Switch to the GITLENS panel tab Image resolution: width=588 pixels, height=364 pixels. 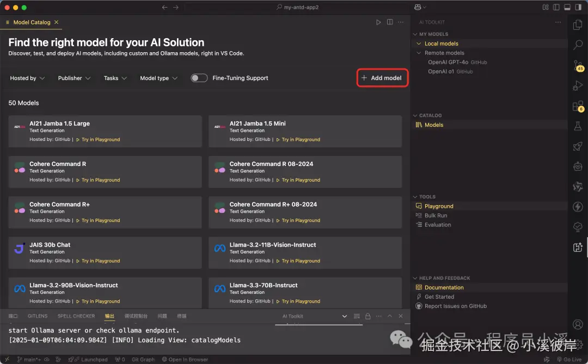[38, 316]
